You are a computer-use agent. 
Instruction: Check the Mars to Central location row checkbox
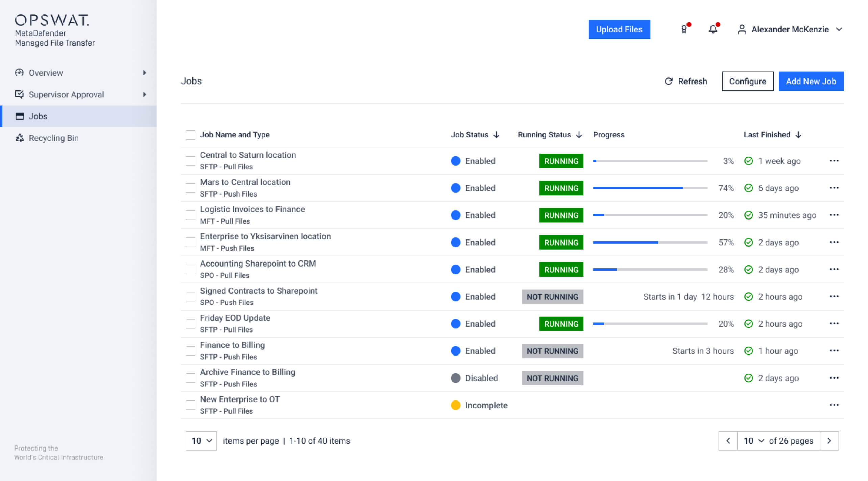(190, 188)
